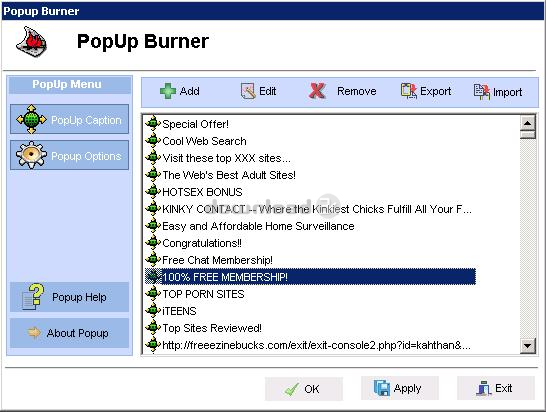Click the Apply button

click(400, 388)
